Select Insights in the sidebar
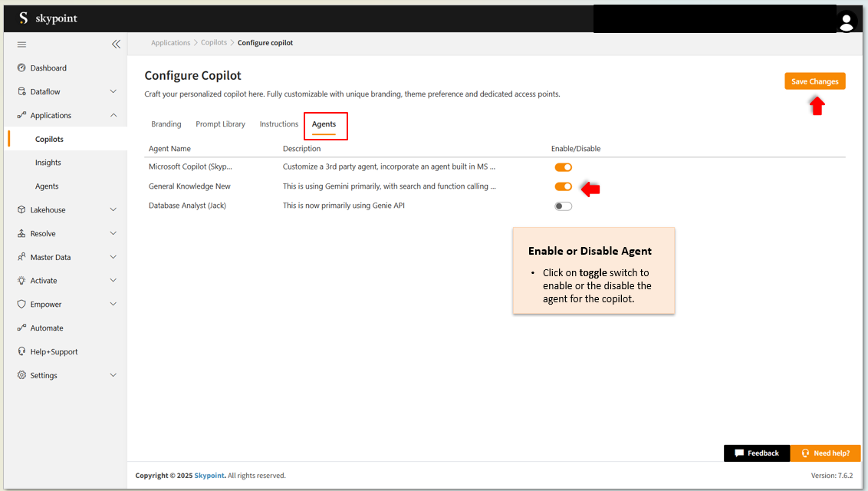Image resolution: width=868 pixels, height=491 pixels. (48, 163)
